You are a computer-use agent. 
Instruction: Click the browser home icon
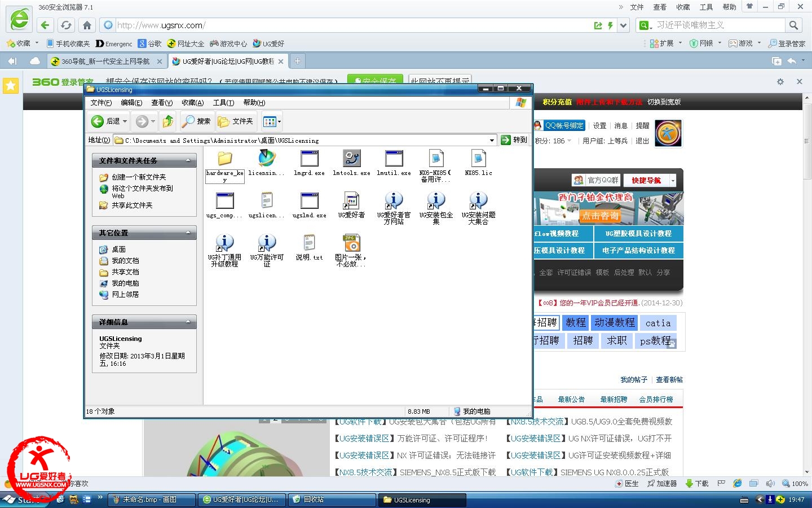[87, 25]
